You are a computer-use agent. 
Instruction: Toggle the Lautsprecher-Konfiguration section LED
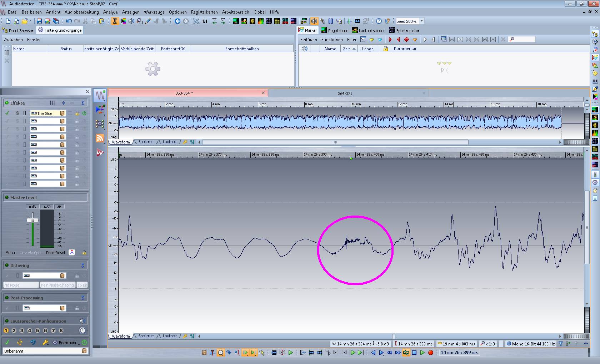[6, 321]
